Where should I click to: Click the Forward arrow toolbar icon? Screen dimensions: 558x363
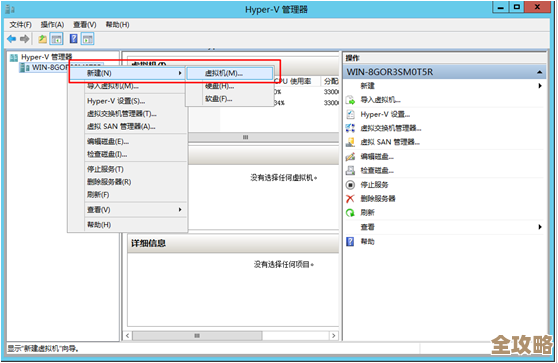24,39
